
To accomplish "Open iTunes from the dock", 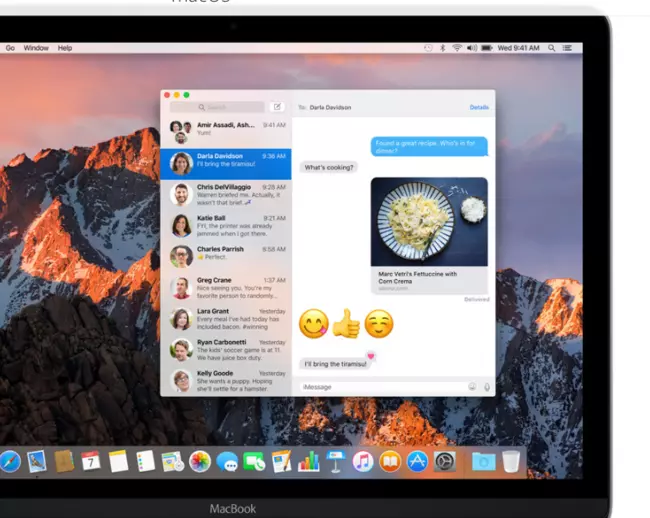I will (x=362, y=461).
